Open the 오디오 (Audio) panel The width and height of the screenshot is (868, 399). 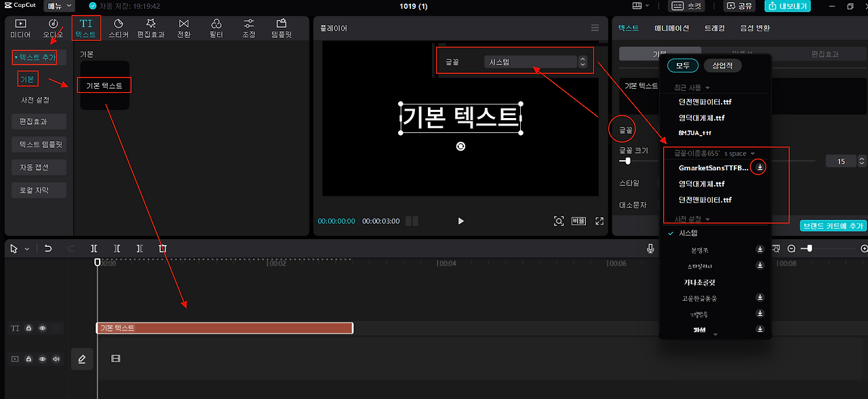53,28
